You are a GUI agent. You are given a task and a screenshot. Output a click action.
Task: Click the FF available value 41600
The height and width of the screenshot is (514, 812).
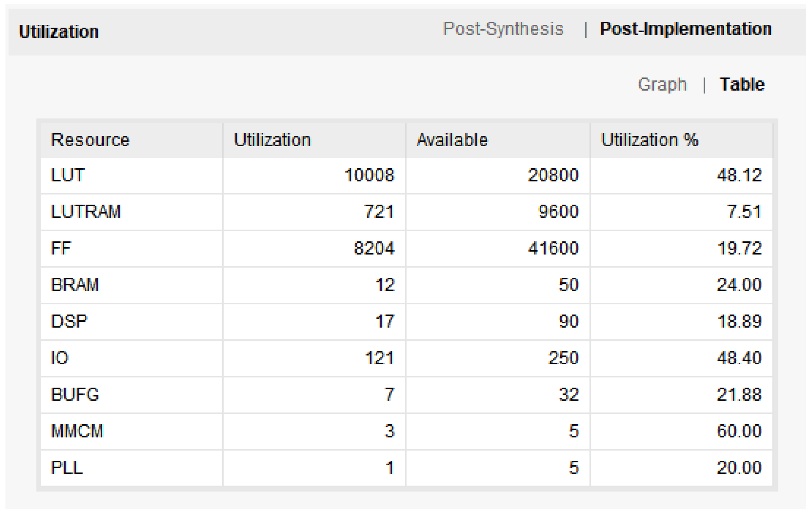pyautogui.click(x=553, y=248)
